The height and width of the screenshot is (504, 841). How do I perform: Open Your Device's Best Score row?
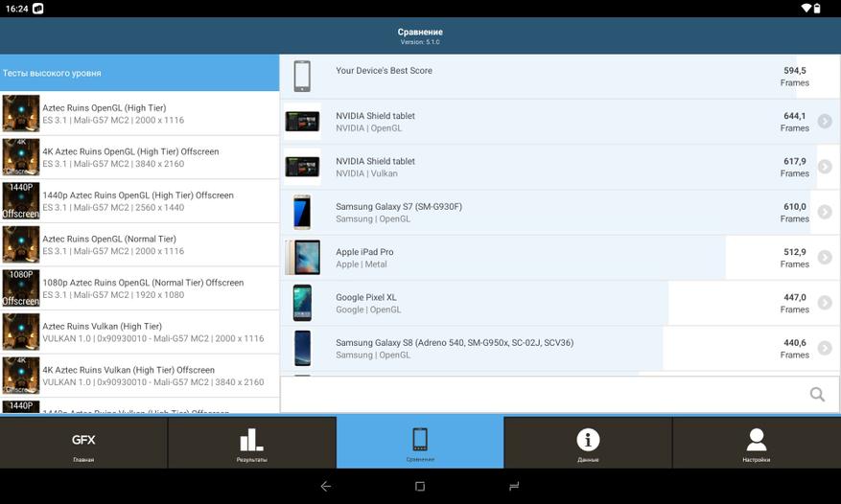point(560,76)
